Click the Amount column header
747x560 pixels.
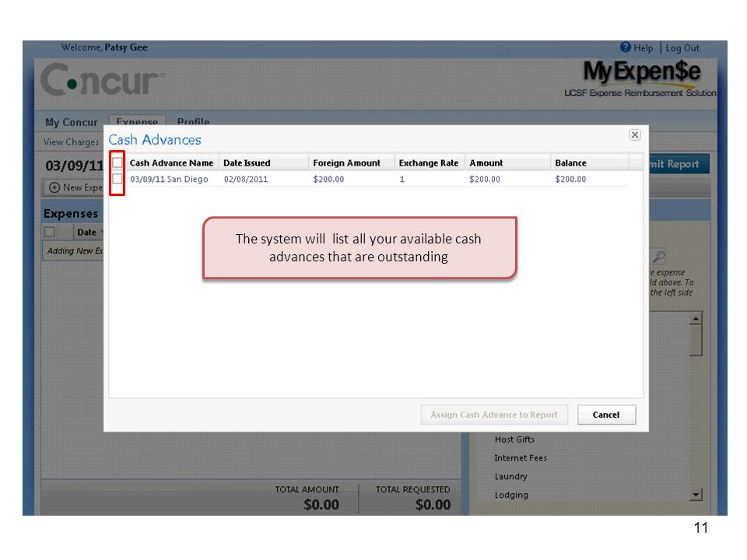(507, 163)
